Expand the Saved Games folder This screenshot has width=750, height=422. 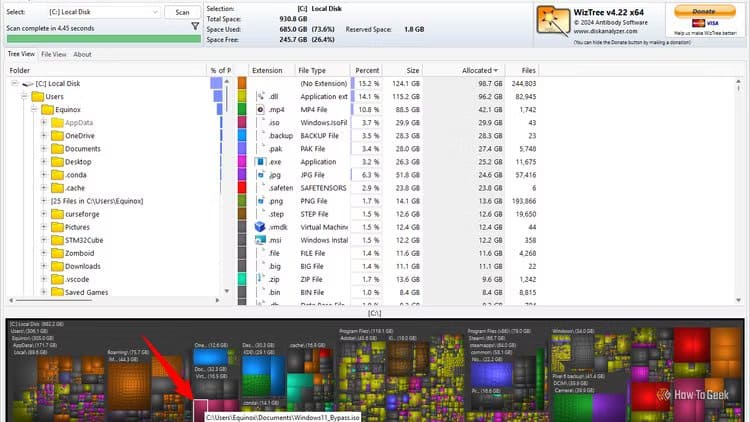click(44, 292)
